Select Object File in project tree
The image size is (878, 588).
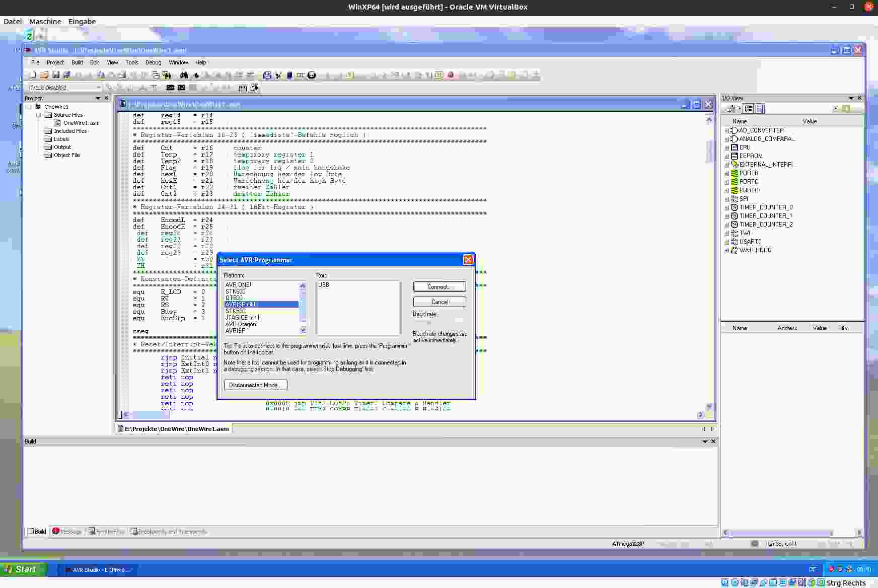point(66,155)
